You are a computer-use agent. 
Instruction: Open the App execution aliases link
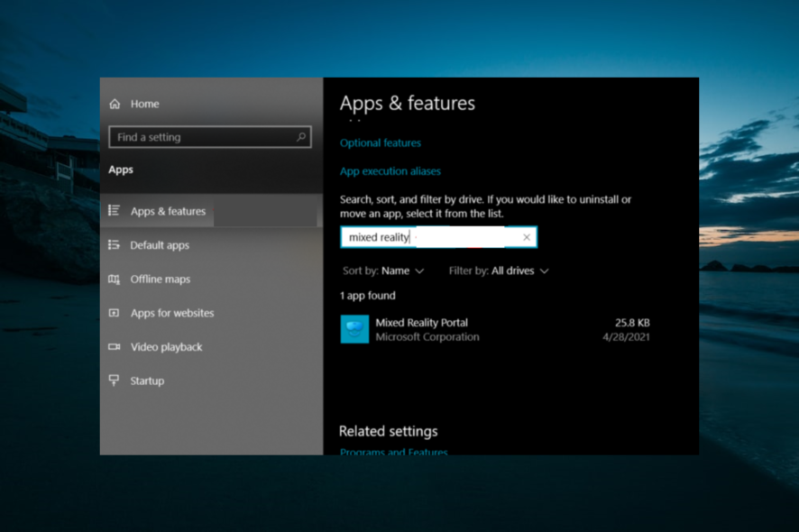(x=390, y=171)
